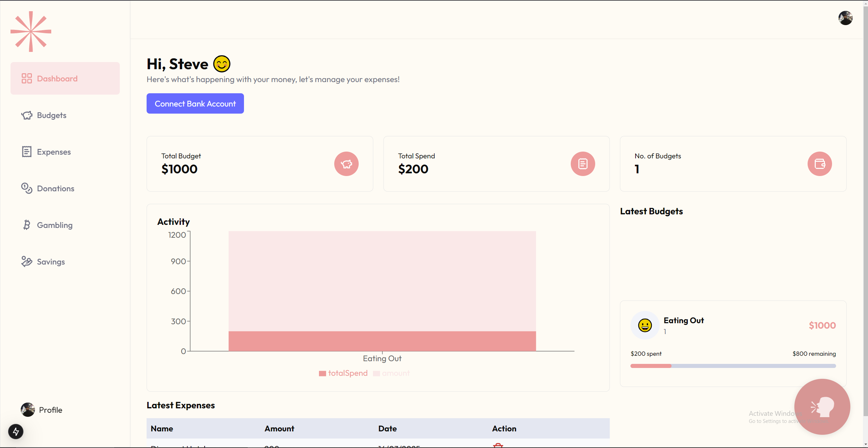Click the Eating Out spending progress bar
Viewport: 868px width, 448px height.
(x=733, y=366)
